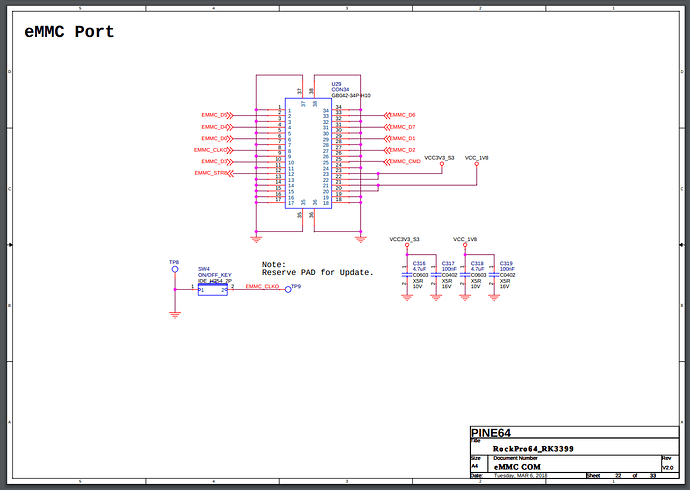The image size is (690, 490).
Task: Select the EMMC_D5 net port
Action: [x=217, y=115]
